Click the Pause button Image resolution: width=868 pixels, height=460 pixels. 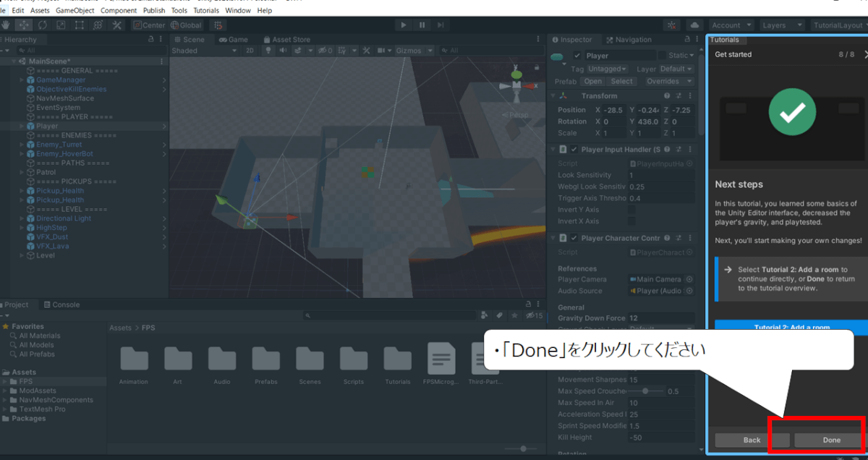pos(422,25)
